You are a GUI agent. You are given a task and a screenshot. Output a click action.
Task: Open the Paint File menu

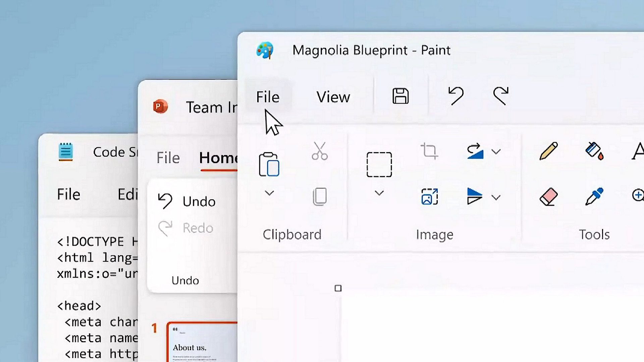[x=268, y=97]
